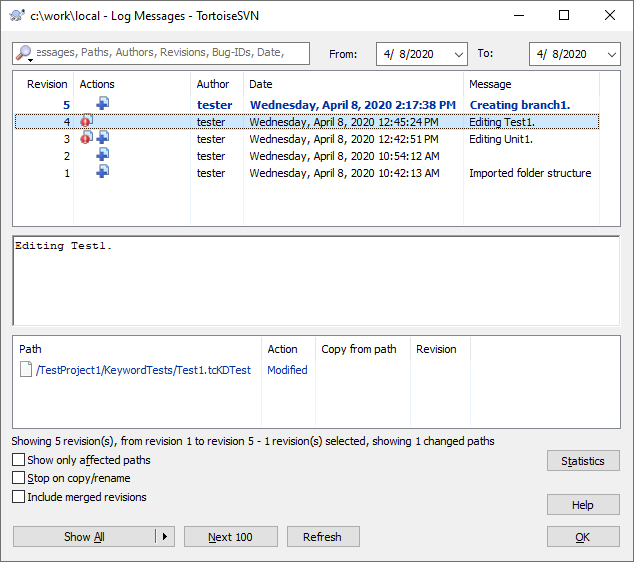Viewport: 634px width, 562px height.
Task: Click the red modified icon in revision 3
Action: (86, 139)
